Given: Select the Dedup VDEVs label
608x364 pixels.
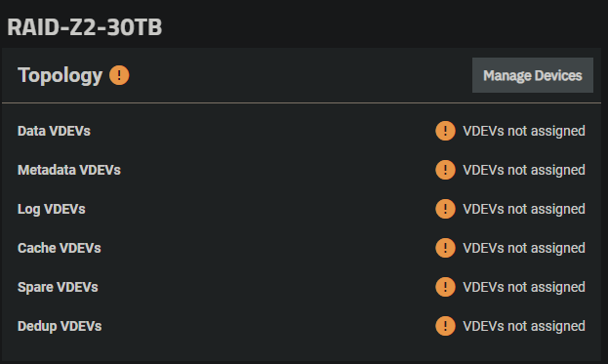Looking at the screenshot, I should coord(60,326).
